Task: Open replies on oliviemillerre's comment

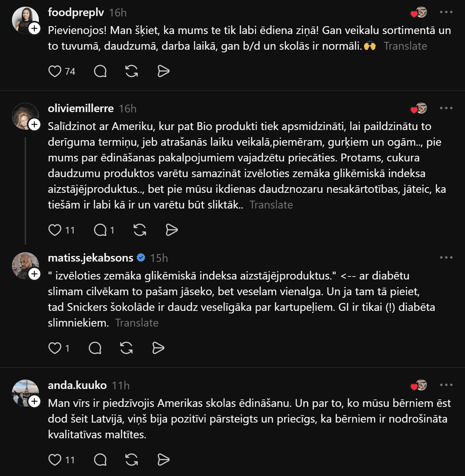Action: (x=100, y=230)
